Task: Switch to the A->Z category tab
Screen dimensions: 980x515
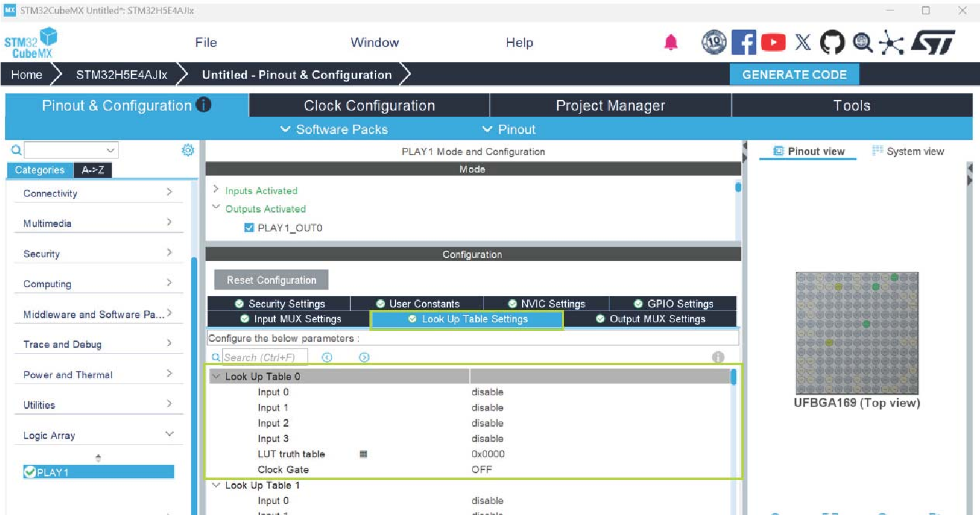Action: pyautogui.click(x=93, y=170)
